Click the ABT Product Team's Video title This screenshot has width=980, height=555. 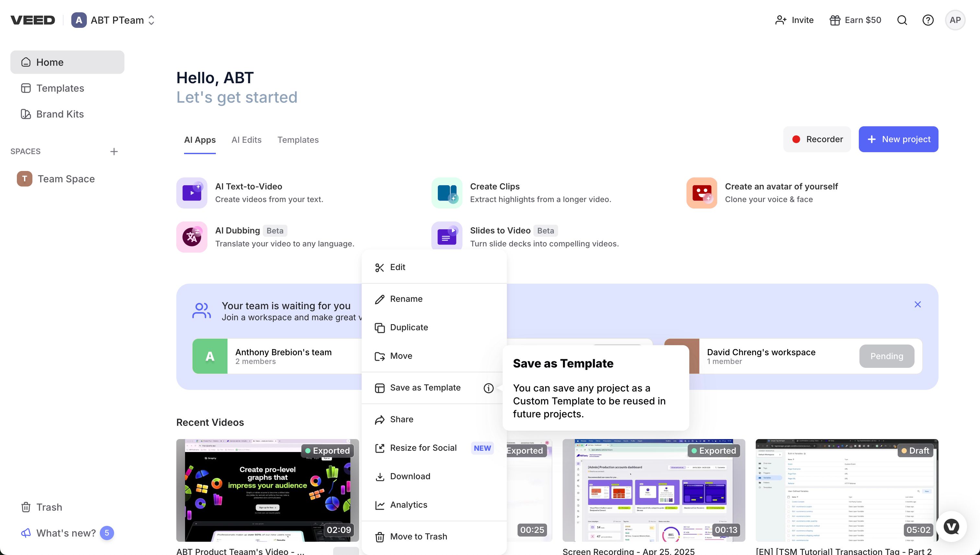pos(240,551)
